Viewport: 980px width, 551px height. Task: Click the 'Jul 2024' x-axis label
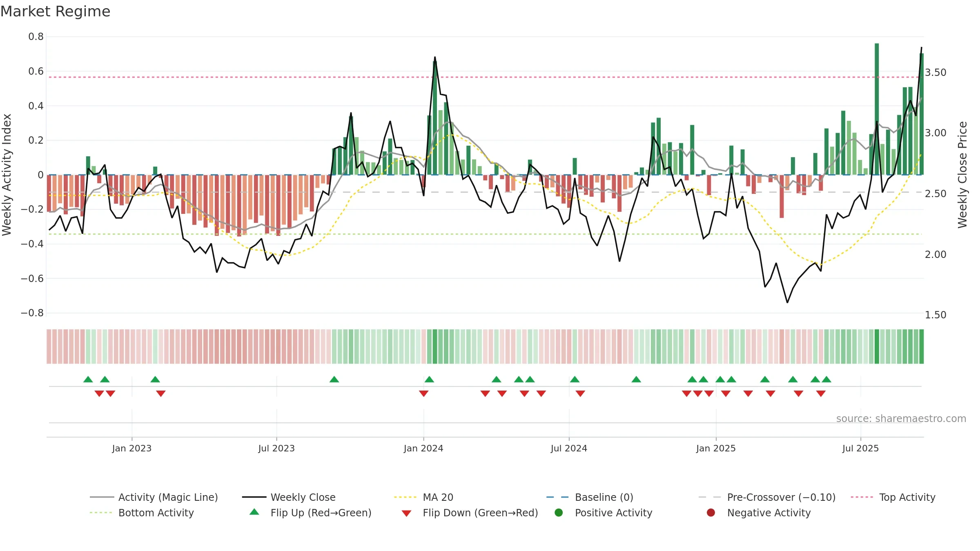click(569, 448)
